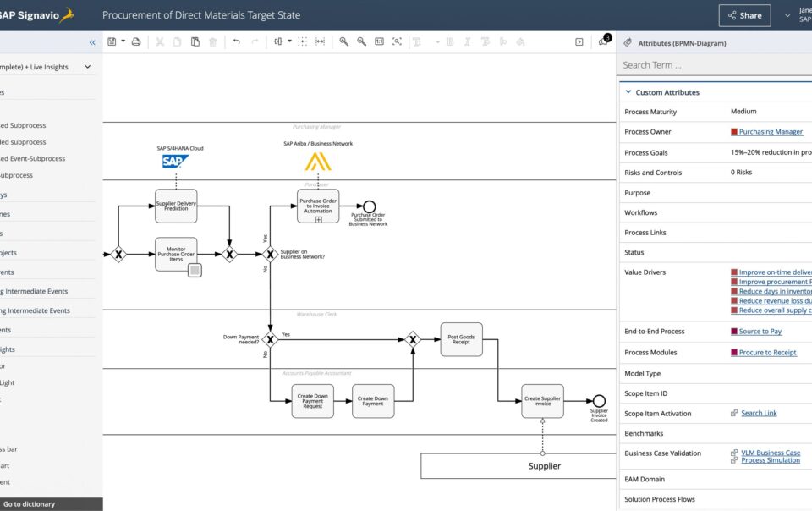Viewport: 812px width, 511px height.
Task: Open the comments icon with badge 3
Action: (604, 41)
